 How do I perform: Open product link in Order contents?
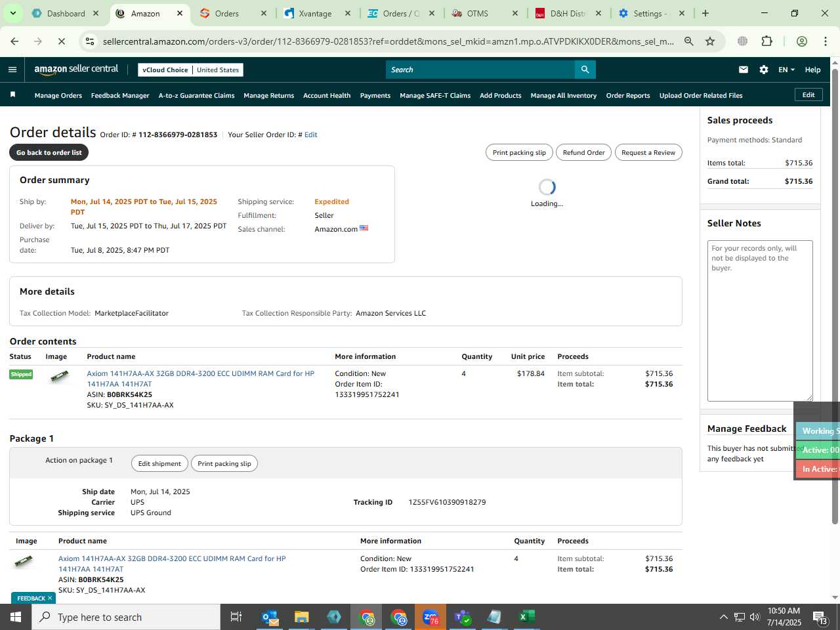201,379
